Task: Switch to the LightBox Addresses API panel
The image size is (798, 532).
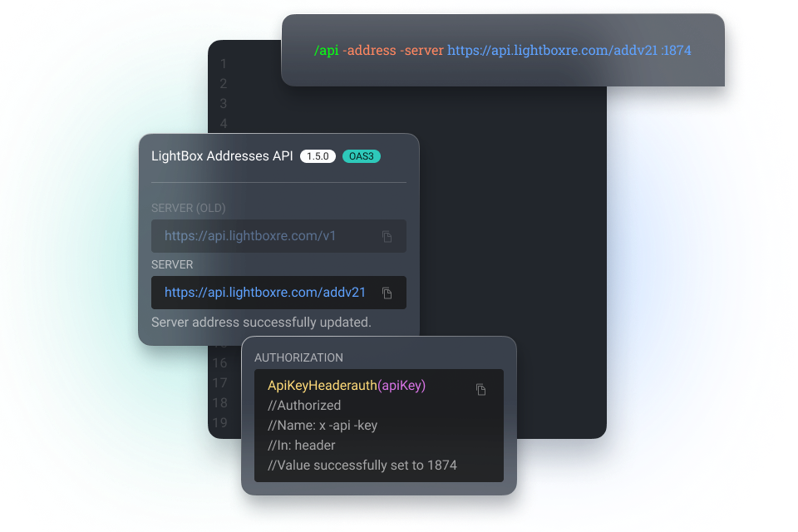Action: click(223, 155)
